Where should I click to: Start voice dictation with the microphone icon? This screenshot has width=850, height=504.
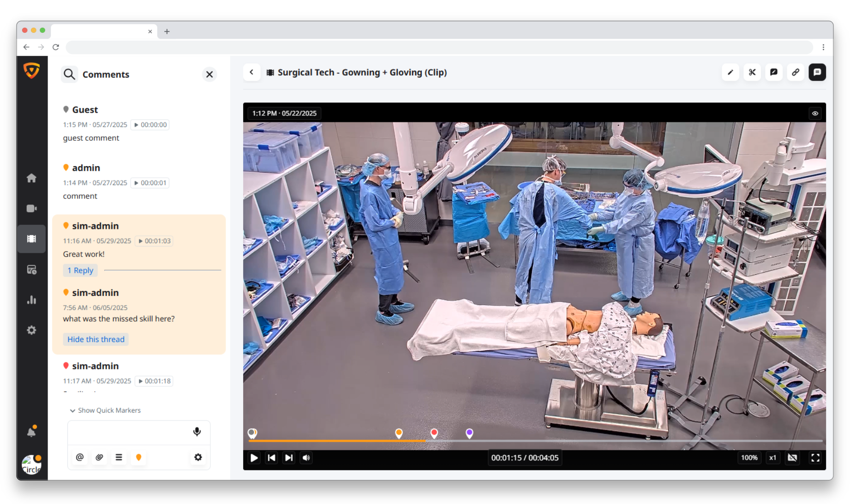pos(197,432)
